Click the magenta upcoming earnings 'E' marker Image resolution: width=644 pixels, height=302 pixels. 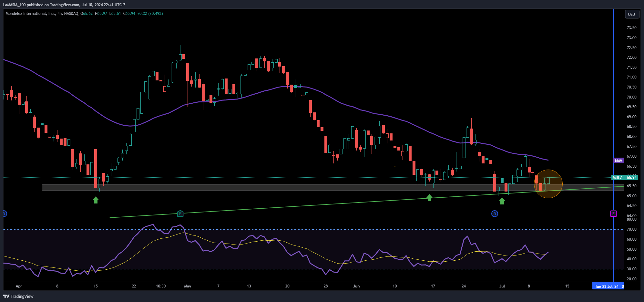pyautogui.click(x=613, y=213)
